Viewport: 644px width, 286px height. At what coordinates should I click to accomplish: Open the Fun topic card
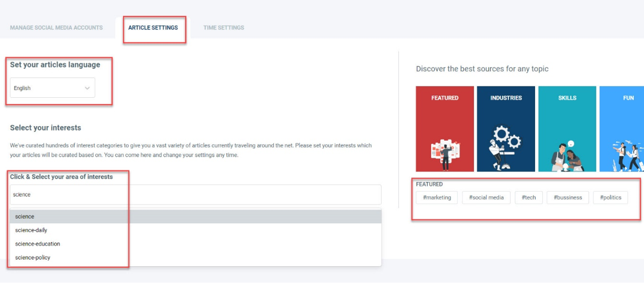pyautogui.click(x=622, y=129)
